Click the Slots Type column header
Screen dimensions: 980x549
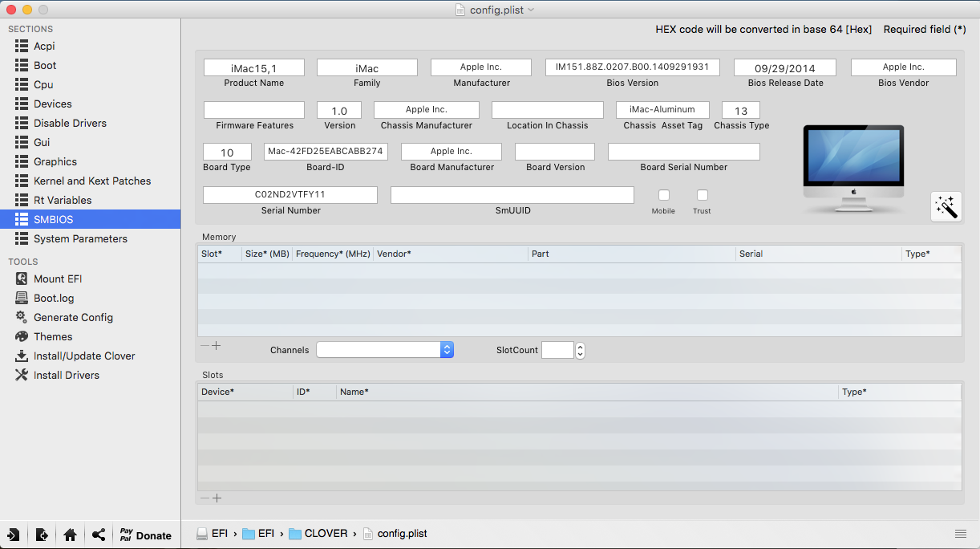[x=900, y=392]
